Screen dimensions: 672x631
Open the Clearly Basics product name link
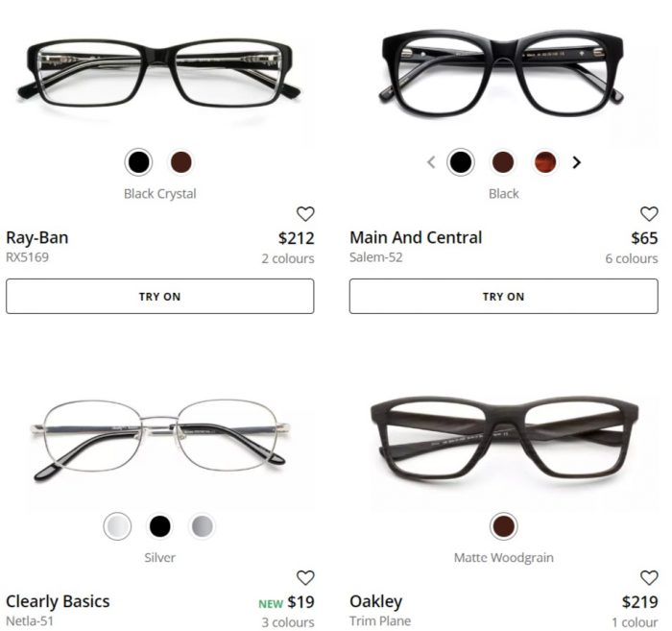pos(58,601)
